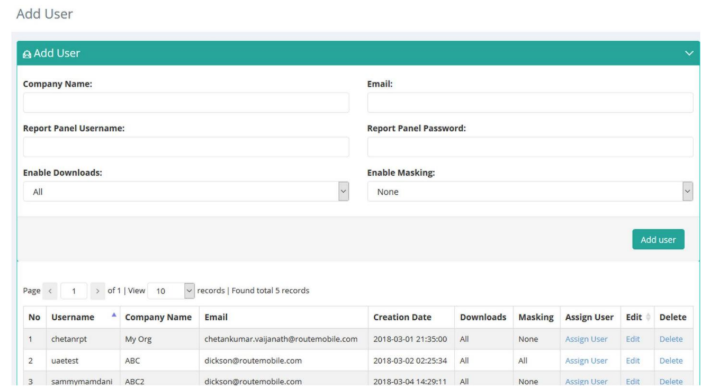Delete the chetanrpt user
The height and width of the screenshot is (391, 709).
[671, 339]
